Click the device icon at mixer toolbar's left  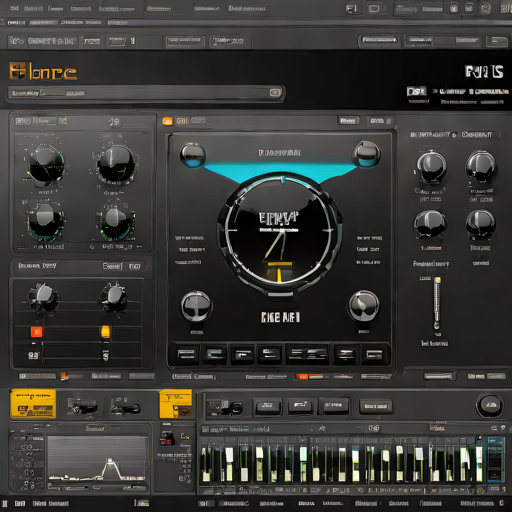click(x=224, y=408)
